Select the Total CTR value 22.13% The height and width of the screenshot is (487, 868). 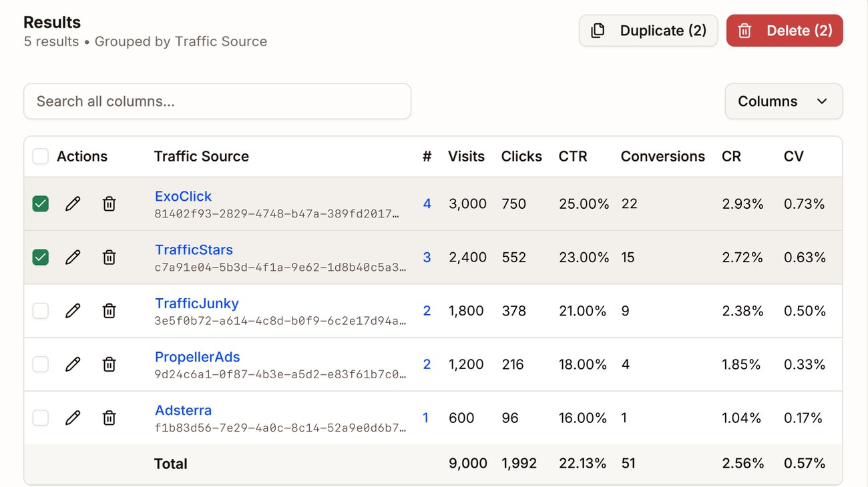[583, 464]
